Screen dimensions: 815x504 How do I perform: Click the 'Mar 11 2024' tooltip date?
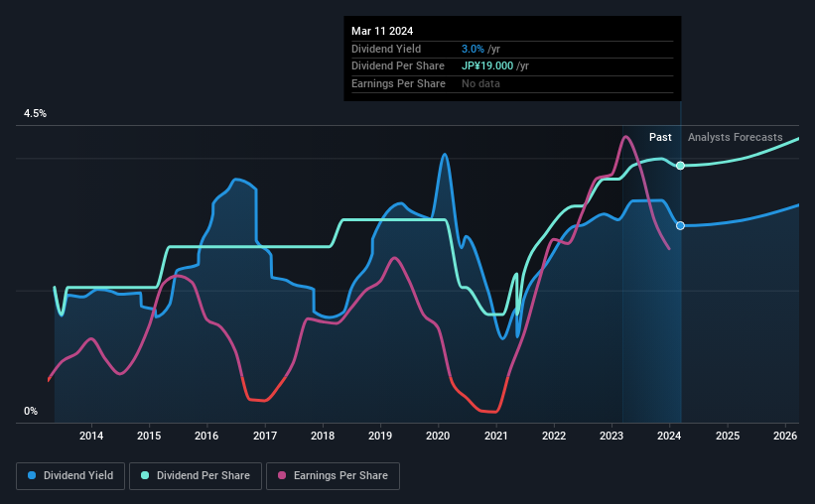click(382, 31)
